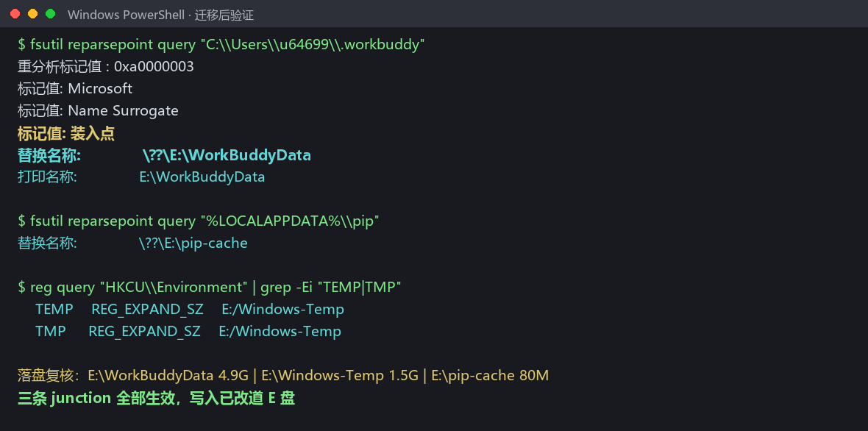This screenshot has height=431, width=868.
Task: Click the %LOCALAPPDATA%\\pip query command
Action: [199, 221]
